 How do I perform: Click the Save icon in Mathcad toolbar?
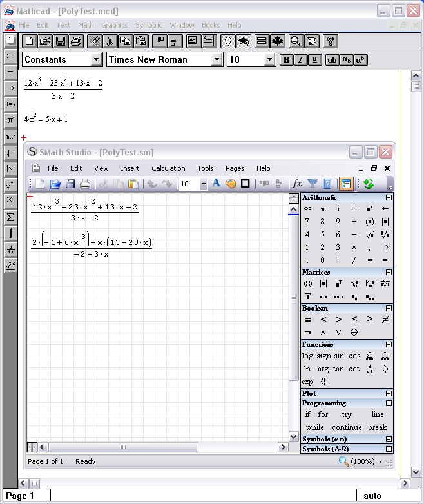61,41
